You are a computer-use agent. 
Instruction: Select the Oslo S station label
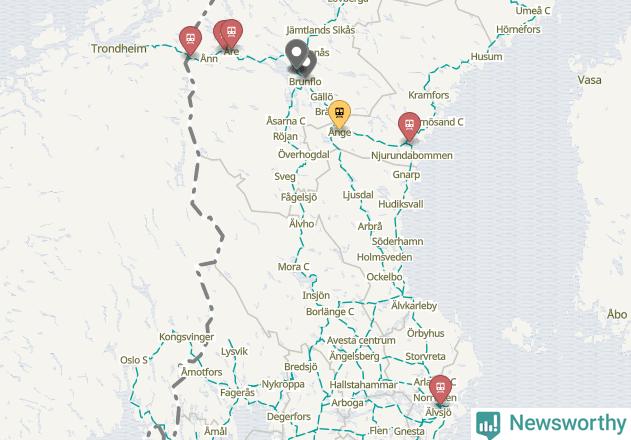(134, 360)
